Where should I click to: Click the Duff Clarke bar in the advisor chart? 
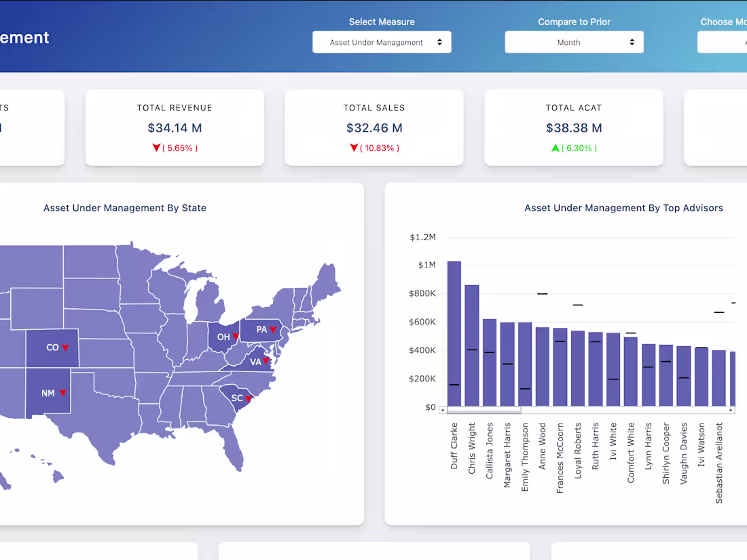click(455, 333)
